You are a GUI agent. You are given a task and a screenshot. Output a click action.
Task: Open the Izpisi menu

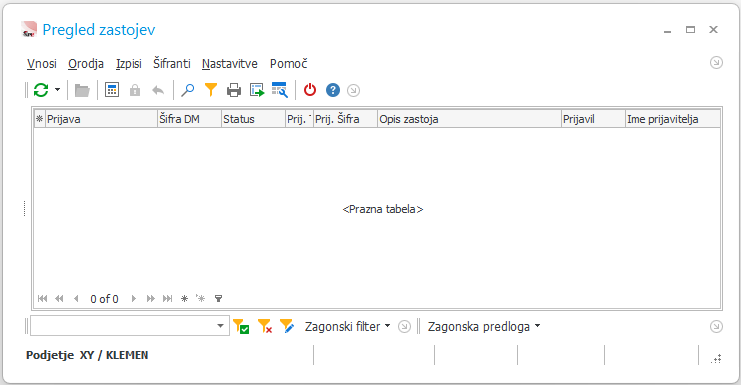[129, 63]
